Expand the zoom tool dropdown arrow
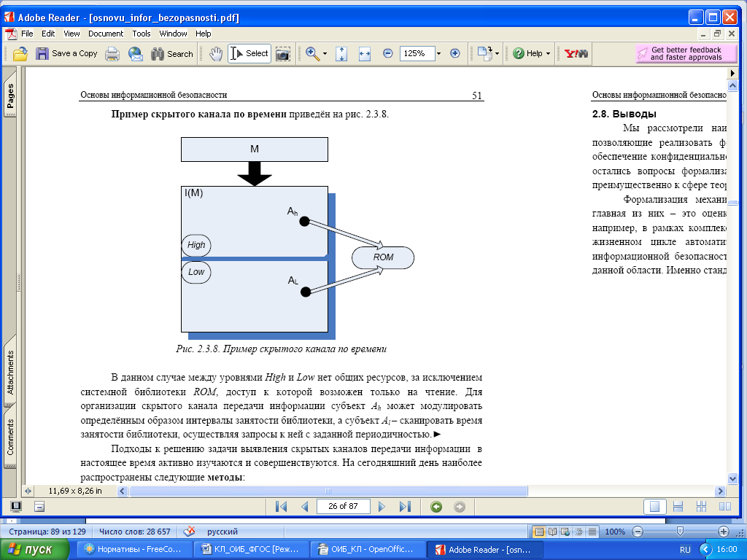The height and width of the screenshot is (560, 747). [325, 54]
